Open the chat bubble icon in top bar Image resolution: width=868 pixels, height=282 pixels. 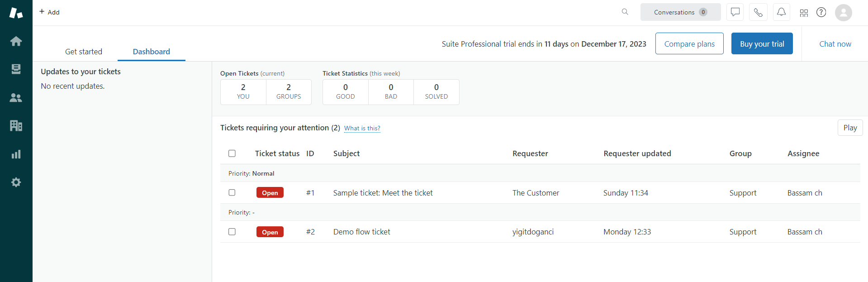tap(735, 12)
